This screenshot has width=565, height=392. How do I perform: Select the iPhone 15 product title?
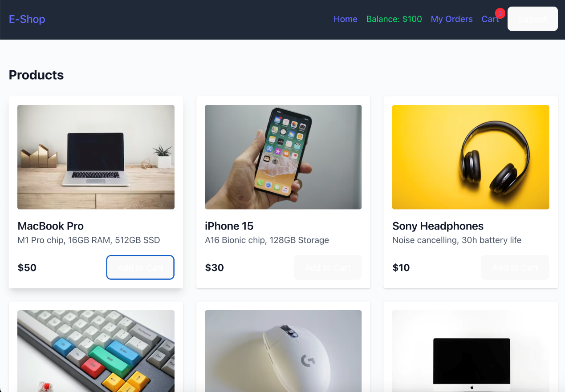point(229,226)
